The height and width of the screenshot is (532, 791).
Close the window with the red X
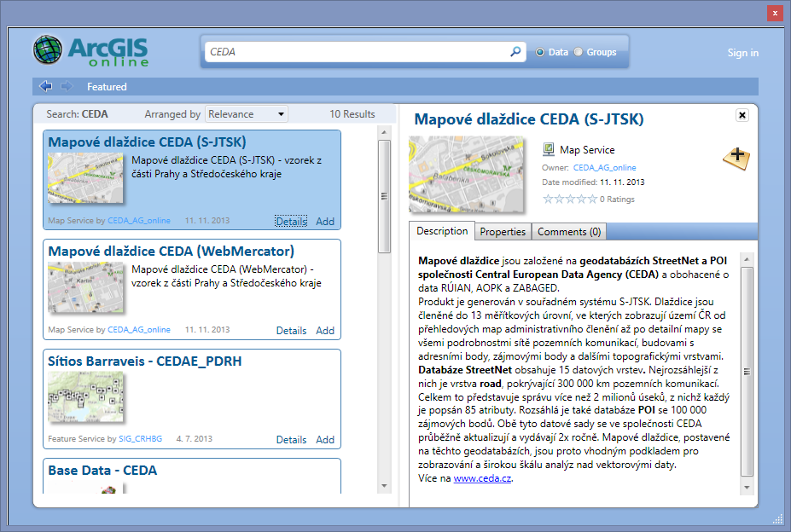(x=775, y=13)
